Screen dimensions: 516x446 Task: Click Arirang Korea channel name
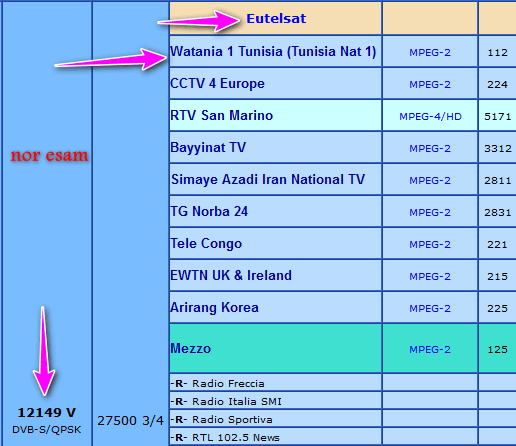(x=214, y=307)
